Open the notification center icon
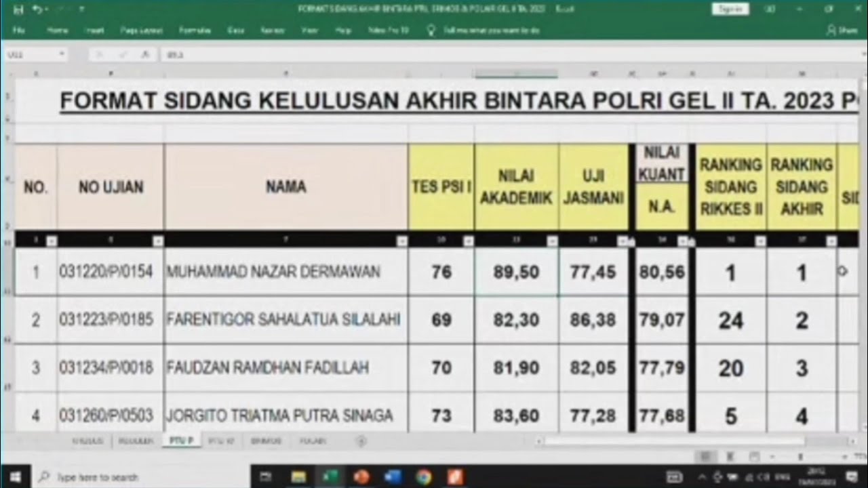Viewport: 868px width, 488px height. click(x=852, y=476)
